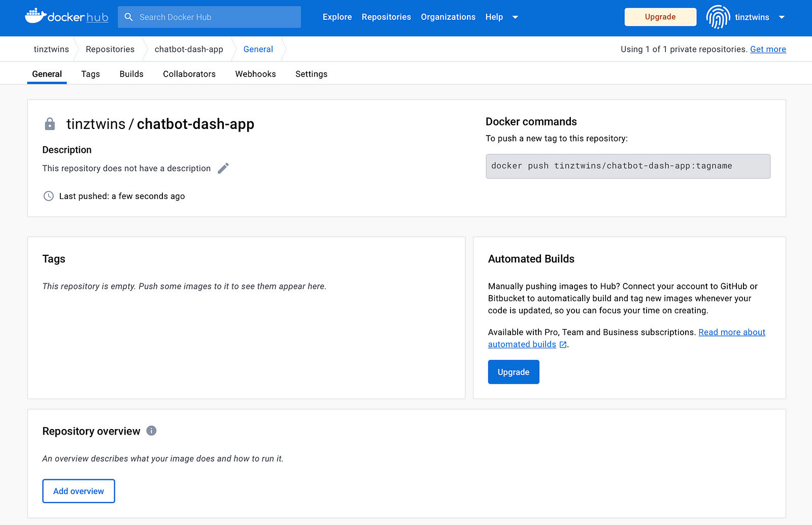
Task: Click the tinztwins / chatbot-dash-app title
Action: coord(160,124)
